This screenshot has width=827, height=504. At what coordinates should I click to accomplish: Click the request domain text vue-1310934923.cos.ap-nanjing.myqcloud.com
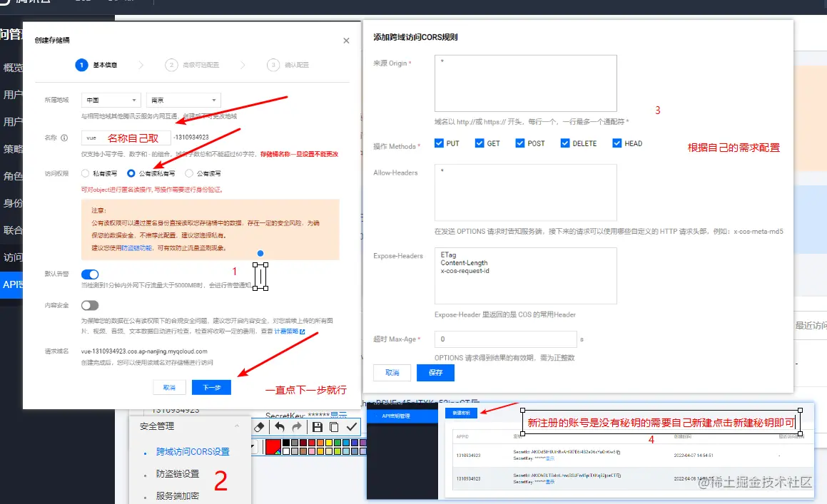tap(144, 351)
